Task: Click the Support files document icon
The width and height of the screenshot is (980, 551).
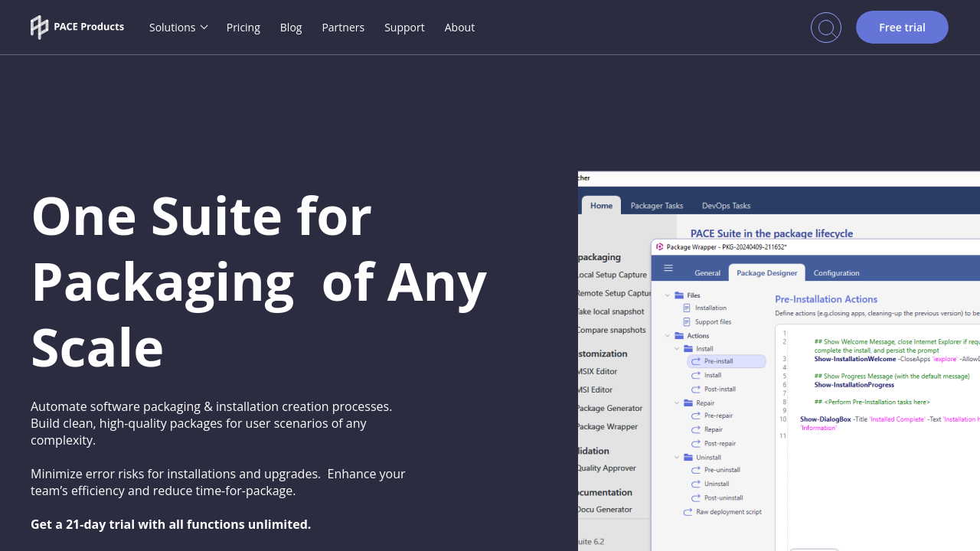Action: click(x=687, y=322)
